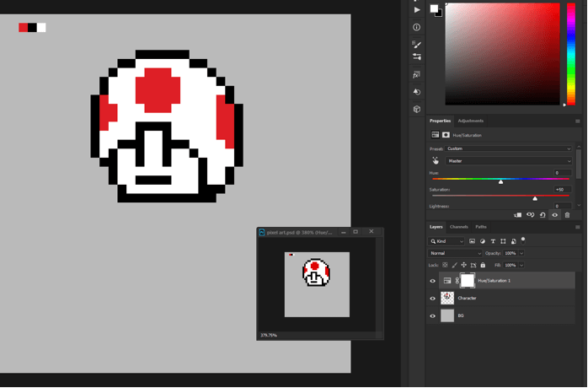The width and height of the screenshot is (588, 388).
Task: Click the Fill 100% field
Action: tap(510, 265)
